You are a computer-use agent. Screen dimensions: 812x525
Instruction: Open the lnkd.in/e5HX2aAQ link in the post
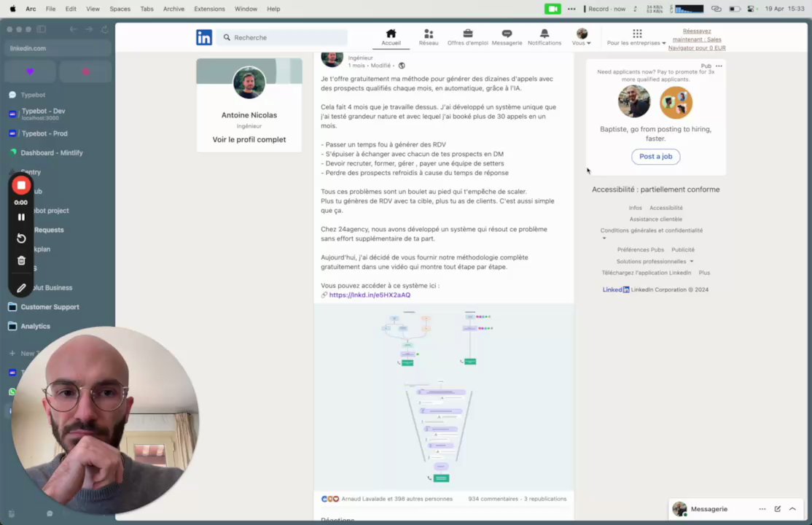[x=370, y=295]
